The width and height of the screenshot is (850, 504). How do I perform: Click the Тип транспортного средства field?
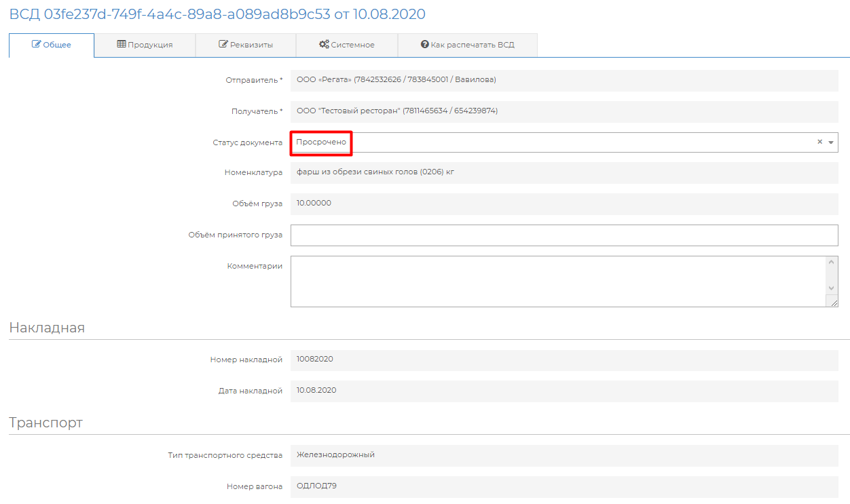pyautogui.click(x=563, y=455)
